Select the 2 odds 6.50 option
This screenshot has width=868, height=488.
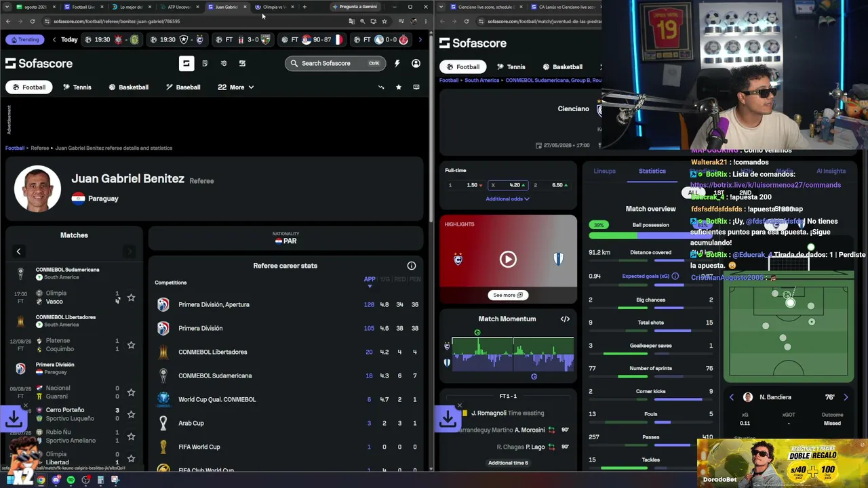pos(550,185)
